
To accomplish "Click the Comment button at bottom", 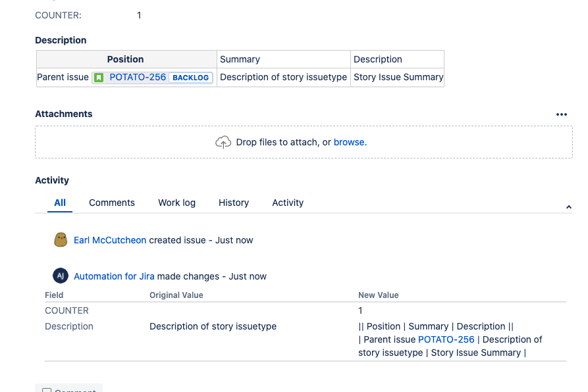I will (x=68, y=389).
